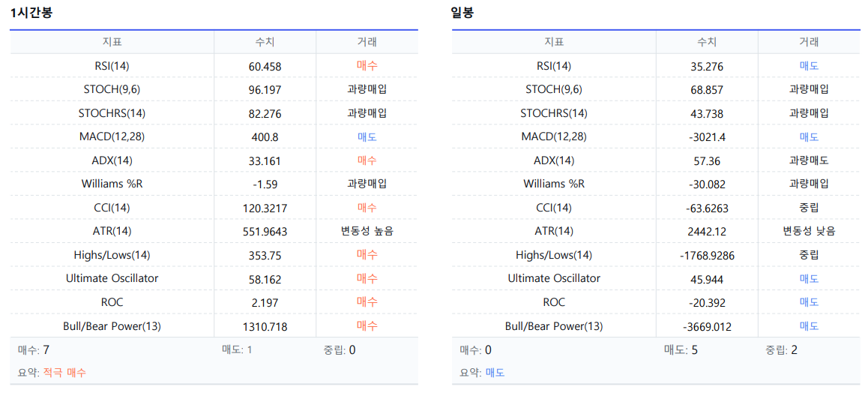Screen dimensions: 868x393
Task: Click the Highs/Lows value 353.75
Action: pos(265,256)
